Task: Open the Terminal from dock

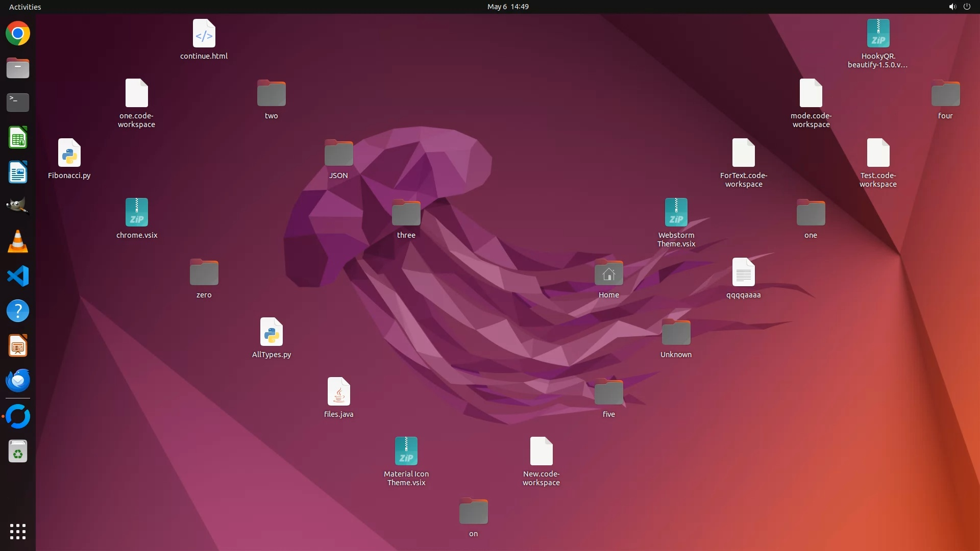Action: coord(18,102)
